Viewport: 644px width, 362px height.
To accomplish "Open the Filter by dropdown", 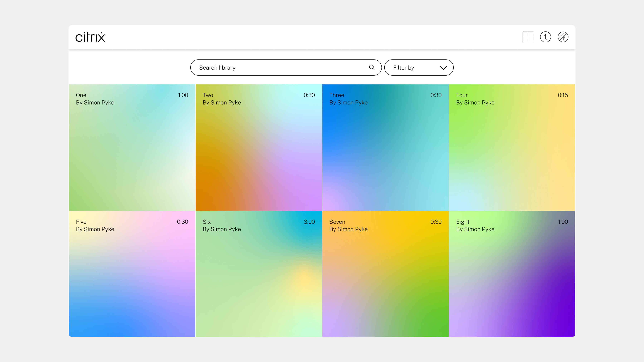I will (418, 68).
